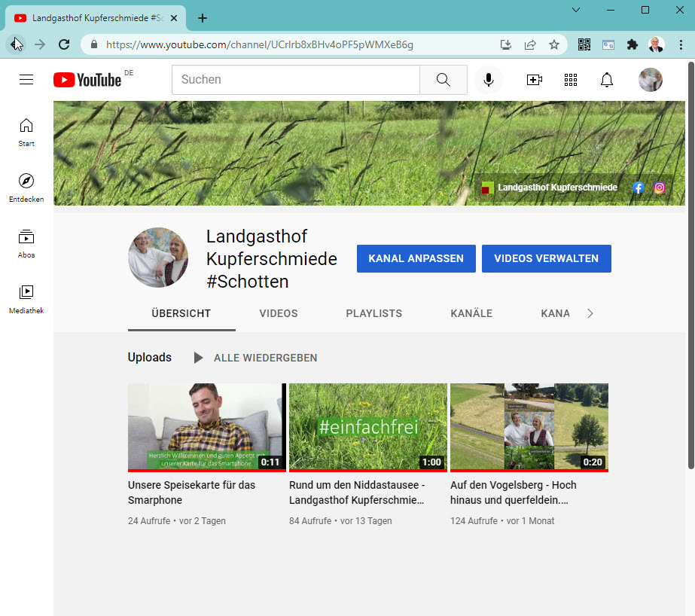Open the tab search dropdown arrow

click(576, 10)
